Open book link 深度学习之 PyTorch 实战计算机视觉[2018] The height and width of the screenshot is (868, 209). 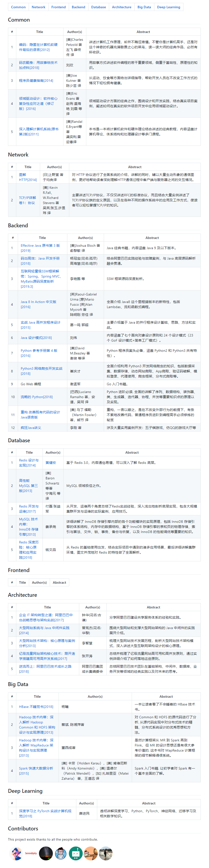tap(45, 813)
